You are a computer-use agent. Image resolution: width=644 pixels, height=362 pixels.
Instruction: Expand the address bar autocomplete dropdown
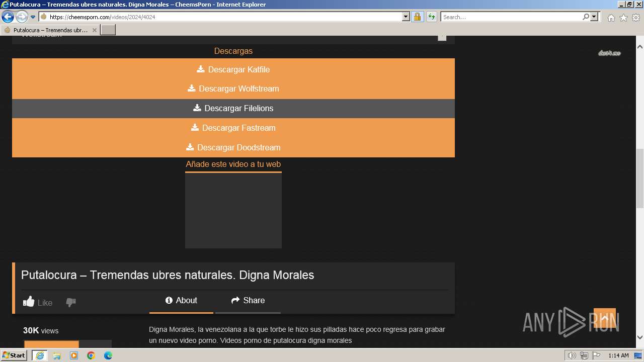click(x=406, y=17)
